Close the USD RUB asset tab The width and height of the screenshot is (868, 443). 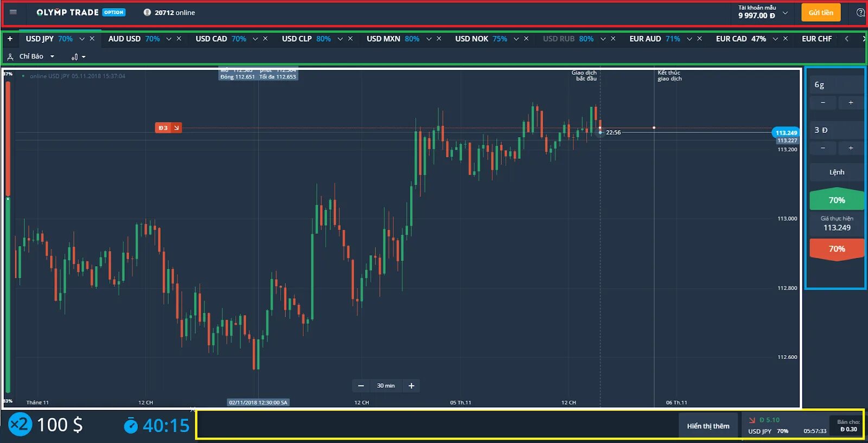(613, 38)
